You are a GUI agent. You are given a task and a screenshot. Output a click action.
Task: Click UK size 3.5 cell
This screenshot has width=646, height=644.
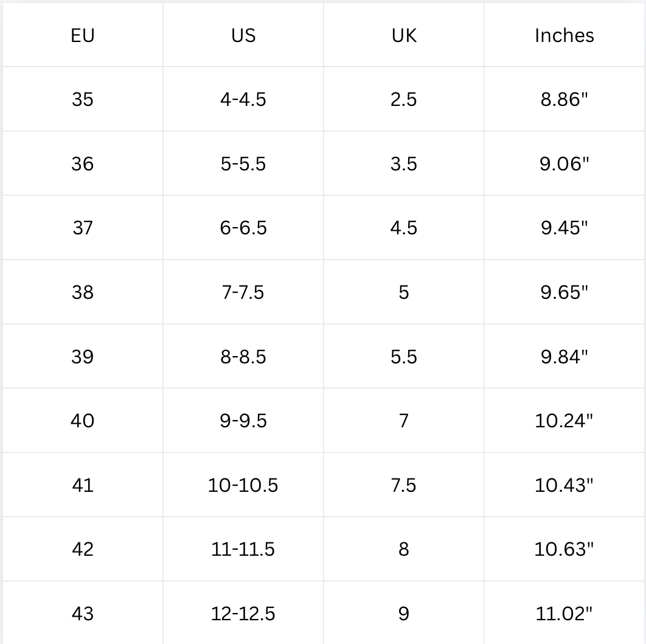(404, 164)
